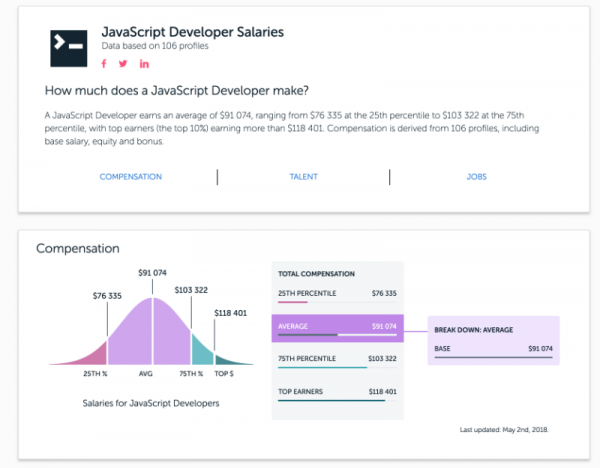The width and height of the screenshot is (600, 468).
Task: Select the 75th Percentile compensation row
Action: coord(335,359)
